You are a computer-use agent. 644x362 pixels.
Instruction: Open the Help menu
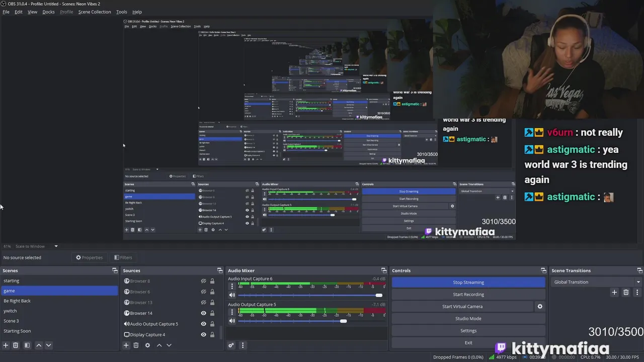[137, 12]
